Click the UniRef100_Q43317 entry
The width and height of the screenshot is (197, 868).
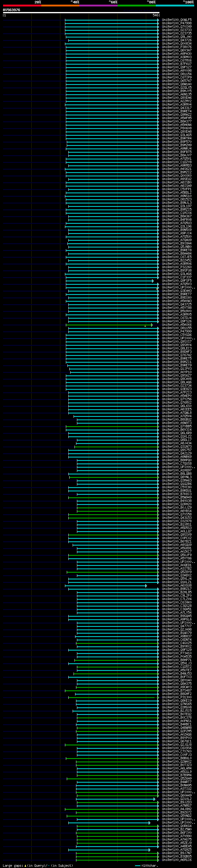177,108
